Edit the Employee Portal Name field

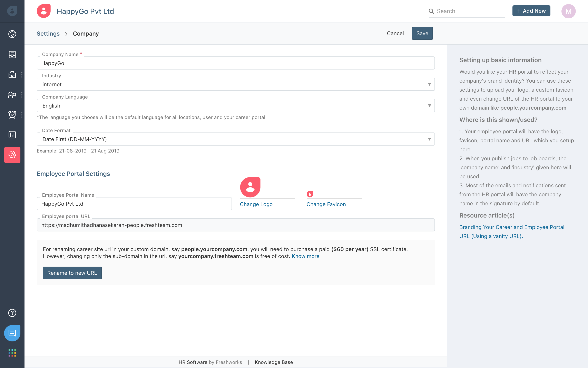pyautogui.click(x=134, y=204)
